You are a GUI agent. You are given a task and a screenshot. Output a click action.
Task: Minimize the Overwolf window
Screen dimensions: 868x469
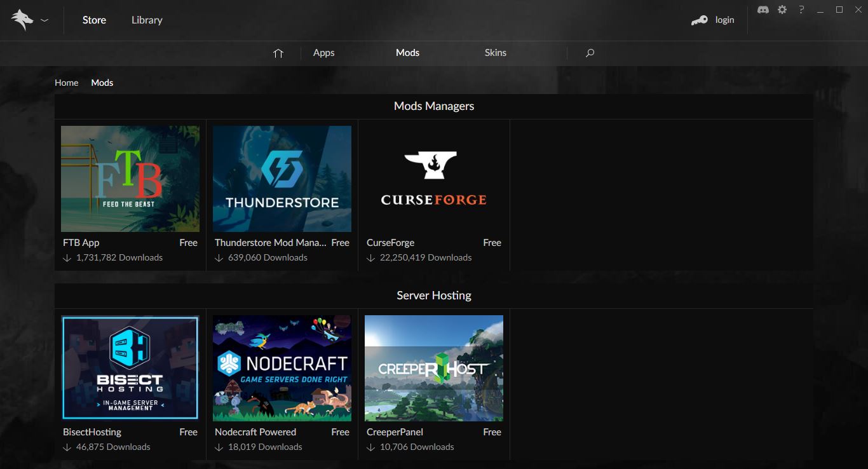(821, 10)
